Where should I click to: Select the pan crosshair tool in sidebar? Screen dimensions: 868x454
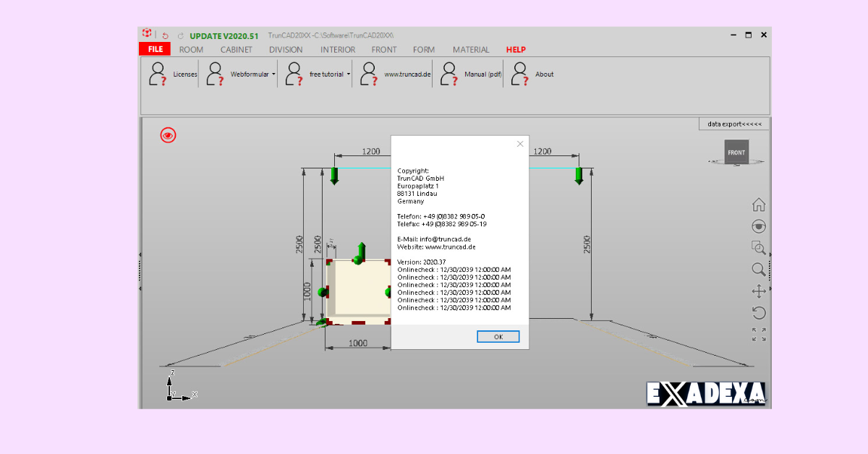click(x=759, y=291)
